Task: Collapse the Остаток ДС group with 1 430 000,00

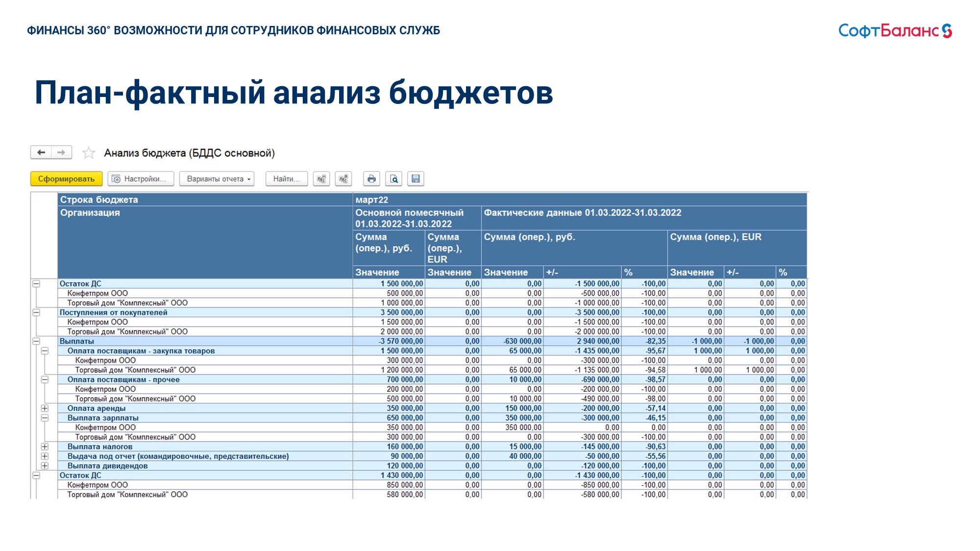Action: coord(36,476)
